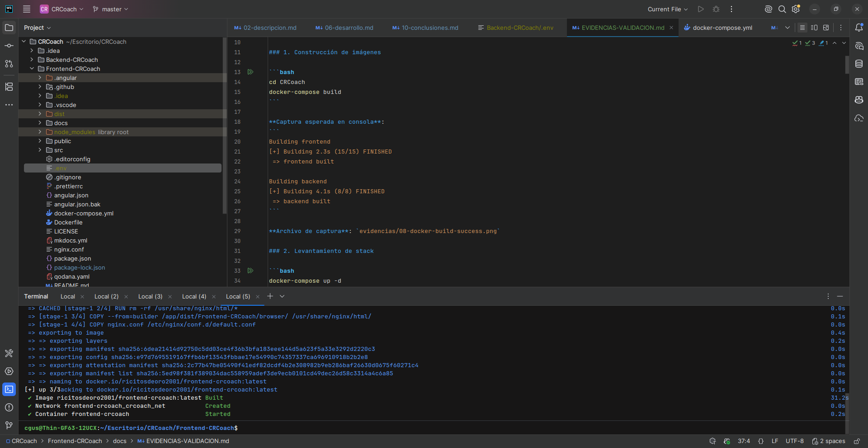
Task: Run bash snippet at line 13
Action: pos(250,72)
